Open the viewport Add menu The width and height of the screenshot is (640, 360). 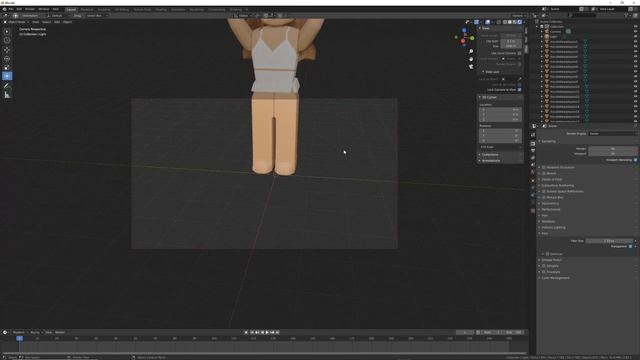[57, 22]
